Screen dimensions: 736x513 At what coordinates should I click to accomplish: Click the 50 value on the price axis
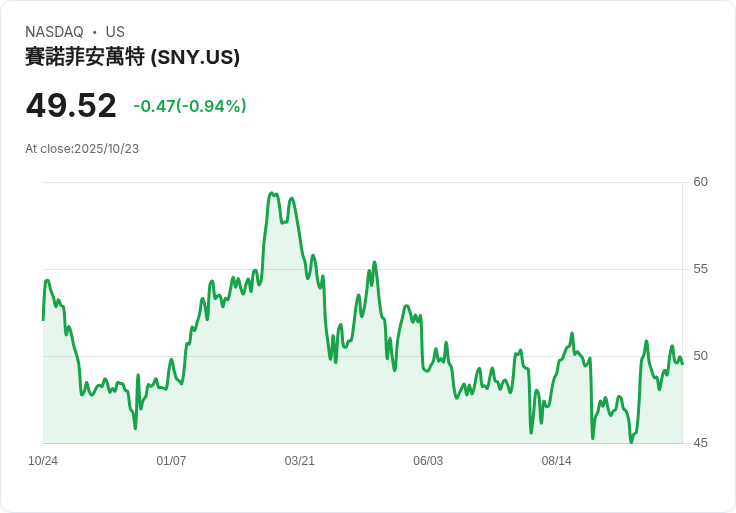(x=701, y=356)
